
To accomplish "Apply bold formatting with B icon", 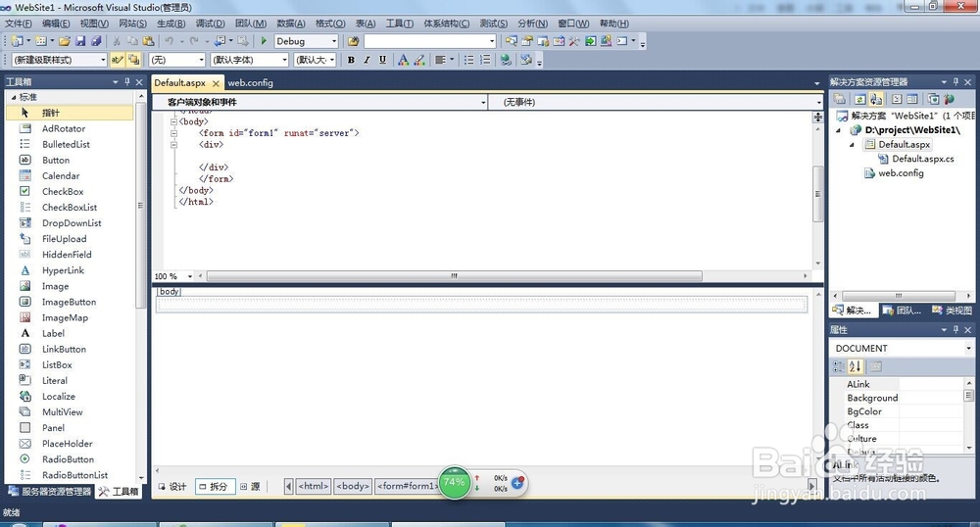I will (x=351, y=60).
